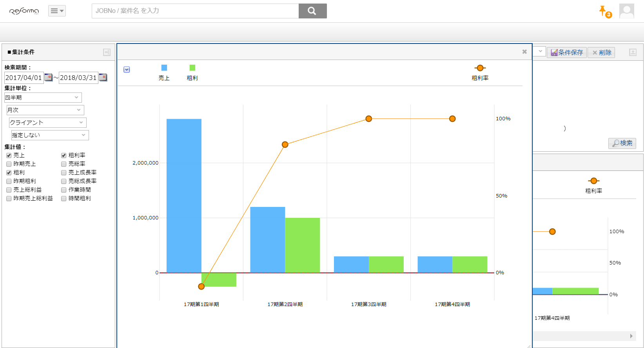Close the chart popup window

pos(524,52)
